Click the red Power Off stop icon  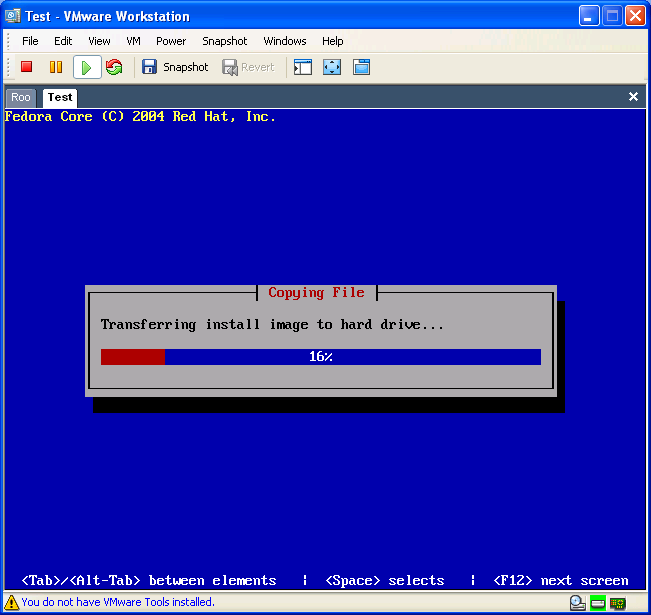click(27, 67)
